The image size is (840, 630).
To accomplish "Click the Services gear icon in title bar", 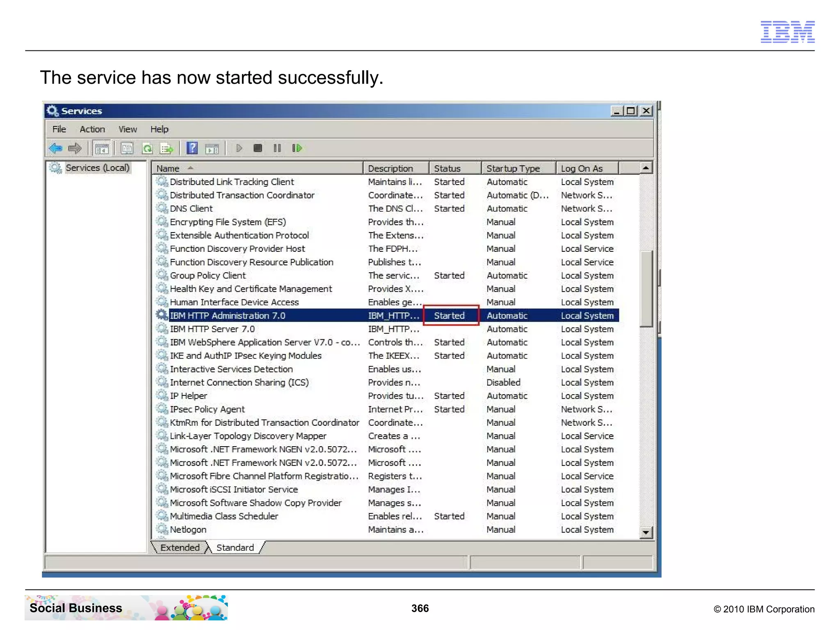I will (x=52, y=111).
